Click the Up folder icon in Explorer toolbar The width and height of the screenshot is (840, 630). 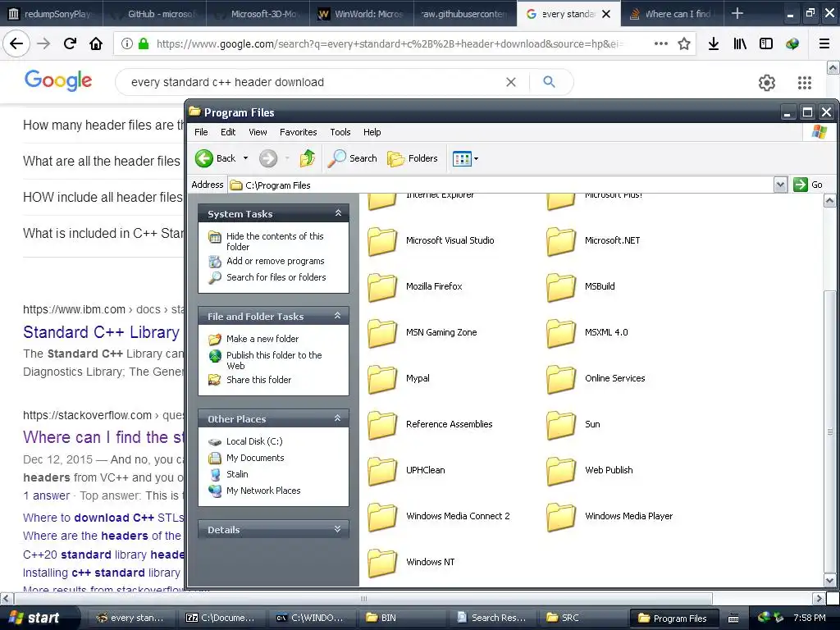point(308,158)
